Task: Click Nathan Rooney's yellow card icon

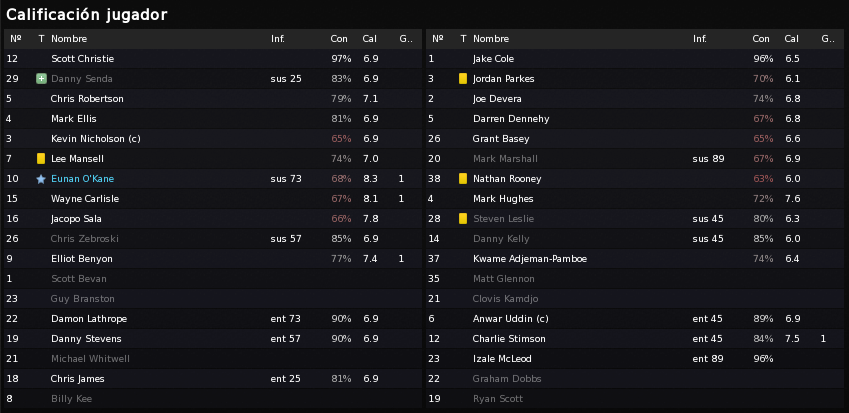Action: tap(463, 179)
